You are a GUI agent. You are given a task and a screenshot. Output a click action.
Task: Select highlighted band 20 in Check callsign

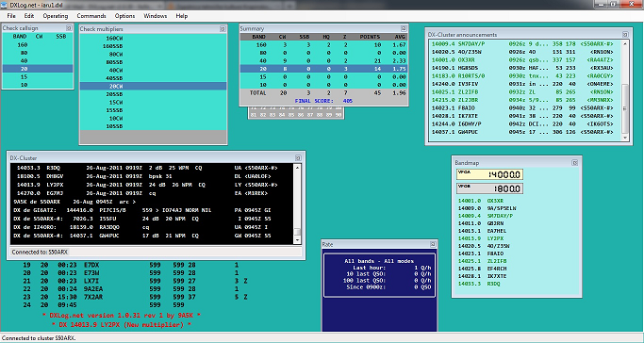click(x=38, y=69)
